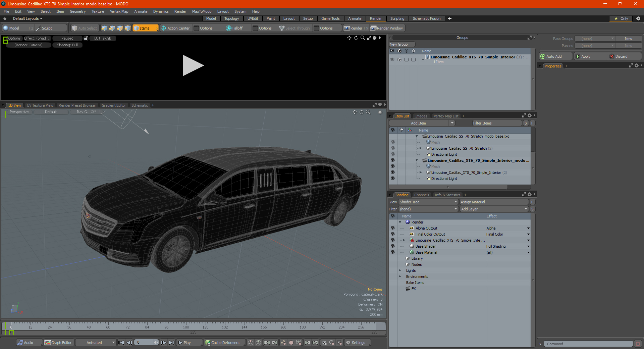Expand the Lights group in Shader Tree
Screen dimensions: 644x349
(400, 270)
